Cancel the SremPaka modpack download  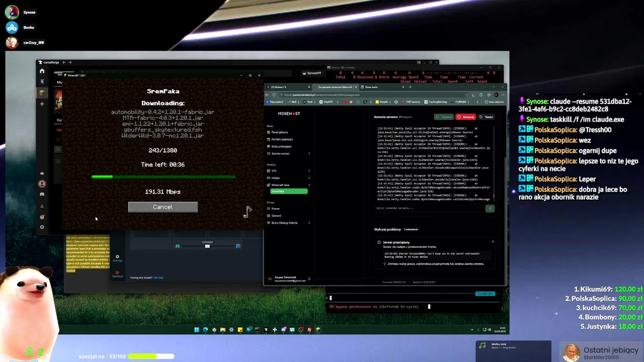tap(163, 207)
